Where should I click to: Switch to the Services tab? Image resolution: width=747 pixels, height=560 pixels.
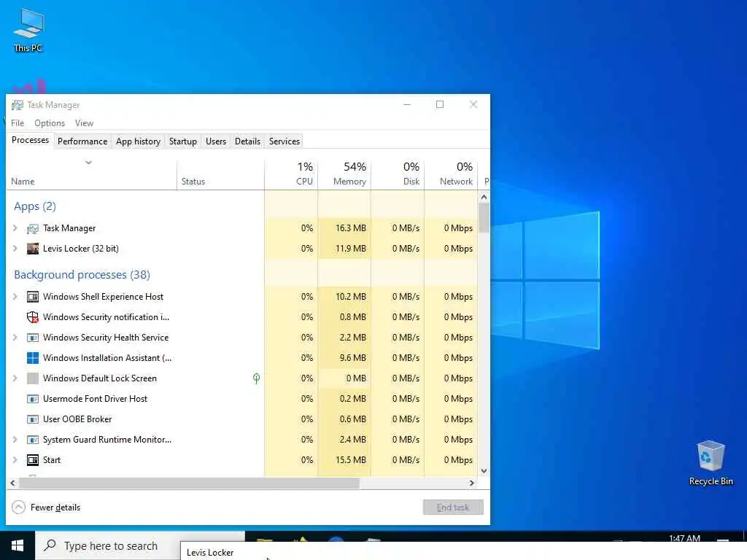point(285,141)
